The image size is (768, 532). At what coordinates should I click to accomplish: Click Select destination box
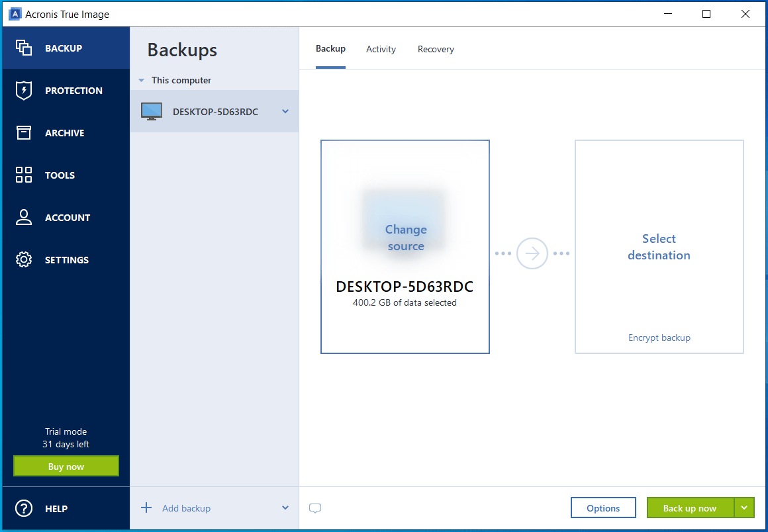coord(659,247)
